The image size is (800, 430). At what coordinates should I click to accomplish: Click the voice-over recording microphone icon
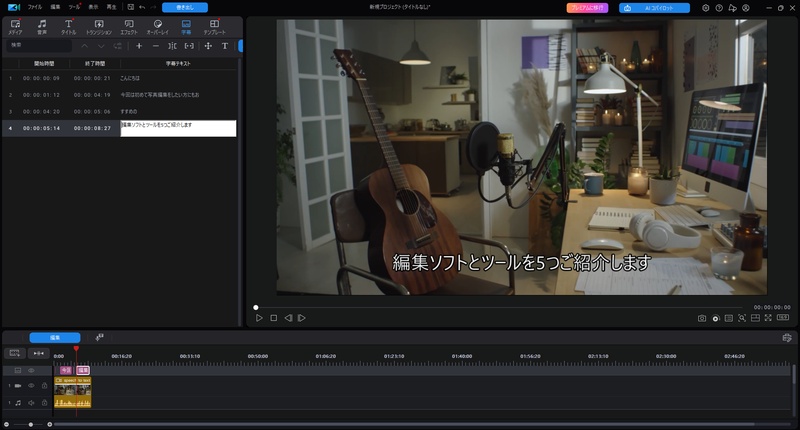pos(99,337)
